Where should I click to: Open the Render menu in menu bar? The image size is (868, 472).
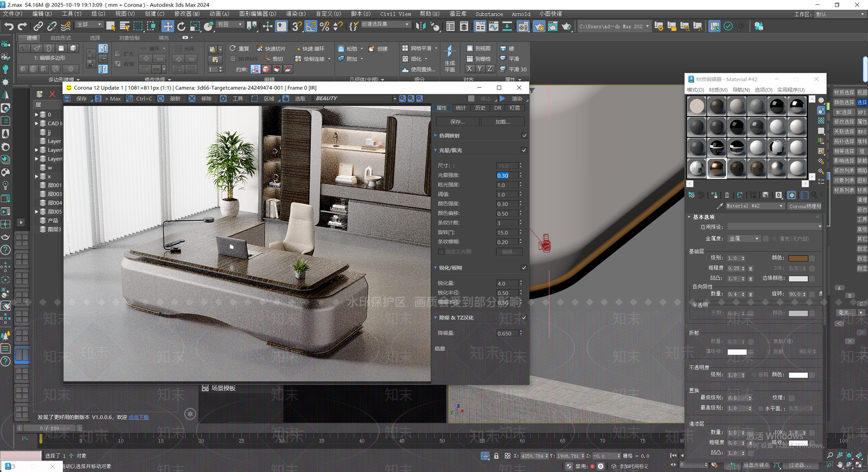coord(296,14)
